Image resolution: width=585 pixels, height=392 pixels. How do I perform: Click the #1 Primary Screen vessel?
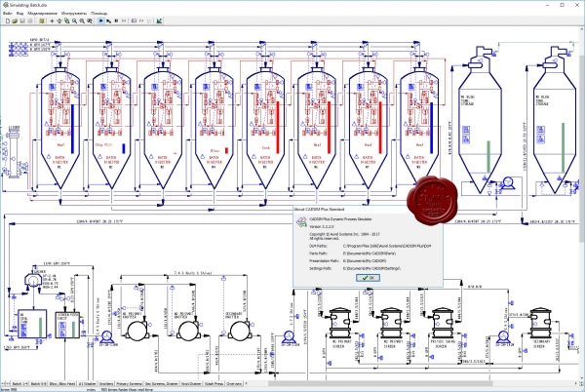339,324
